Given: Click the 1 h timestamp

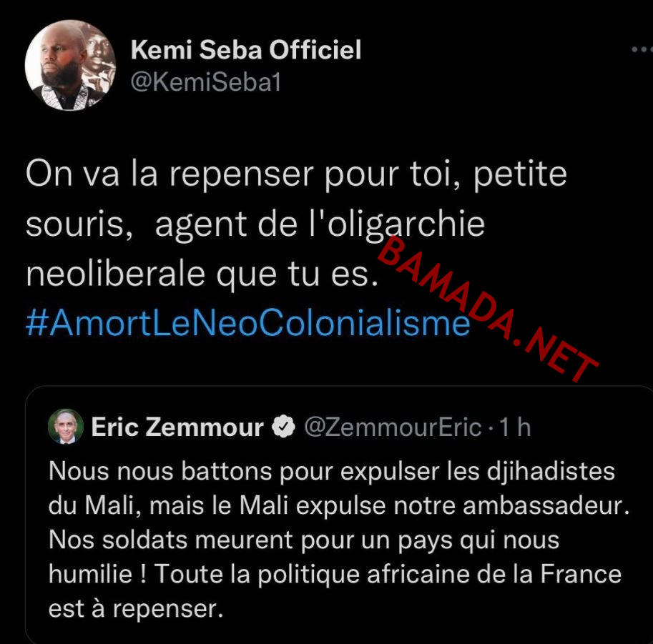Looking at the screenshot, I should [x=515, y=427].
